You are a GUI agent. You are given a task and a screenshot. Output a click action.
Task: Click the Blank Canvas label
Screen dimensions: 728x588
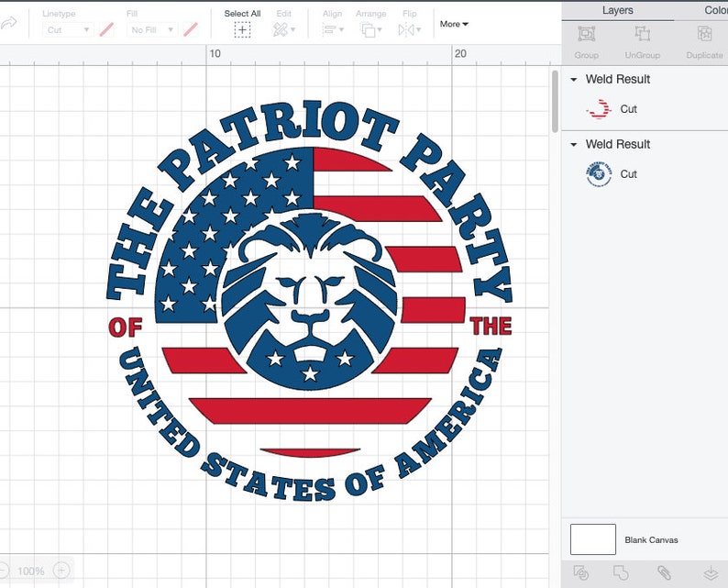pyautogui.click(x=651, y=539)
